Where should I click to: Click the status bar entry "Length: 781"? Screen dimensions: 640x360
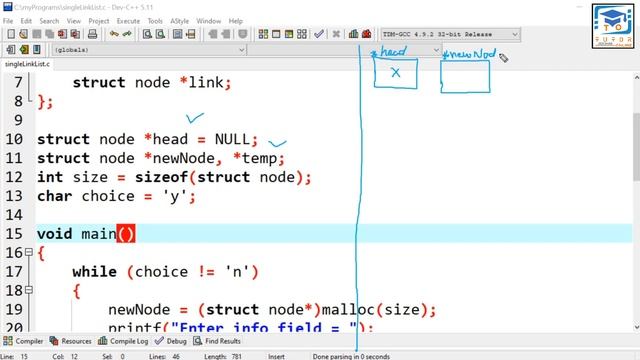pyautogui.click(x=223, y=356)
